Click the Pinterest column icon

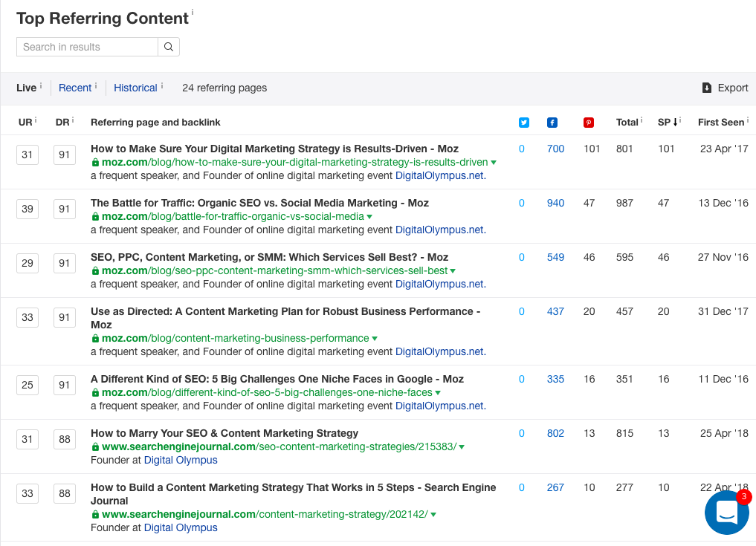pyautogui.click(x=588, y=123)
